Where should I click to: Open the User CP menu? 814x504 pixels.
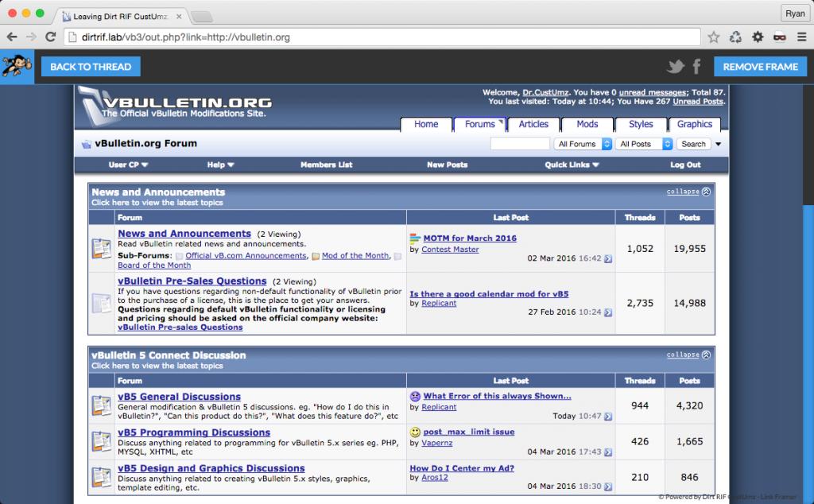(128, 165)
